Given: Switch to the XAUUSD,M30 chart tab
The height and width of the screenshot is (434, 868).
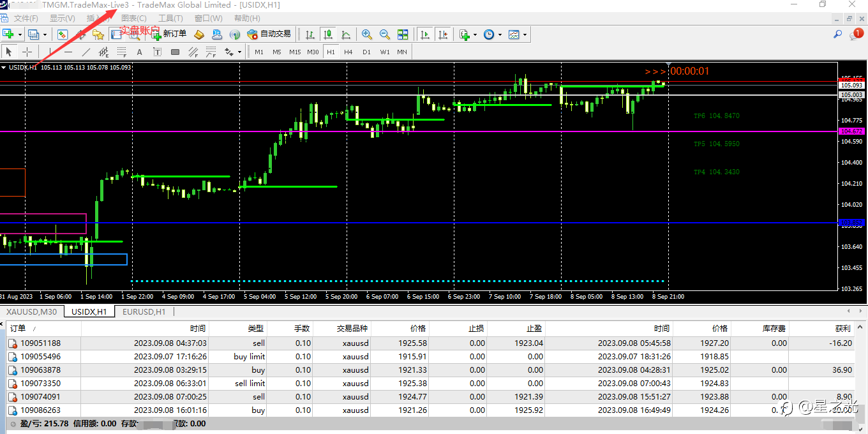Looking at the screenshot, I should tap(31, 311).
